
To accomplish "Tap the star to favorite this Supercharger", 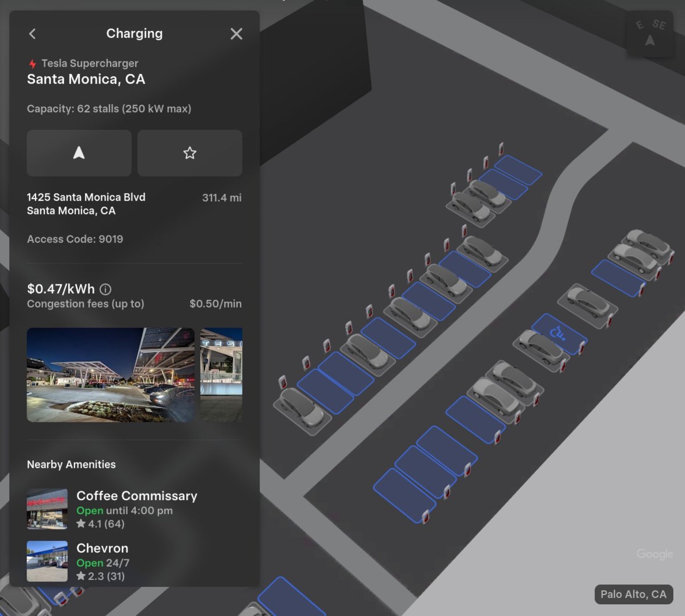I will [190, 153].
